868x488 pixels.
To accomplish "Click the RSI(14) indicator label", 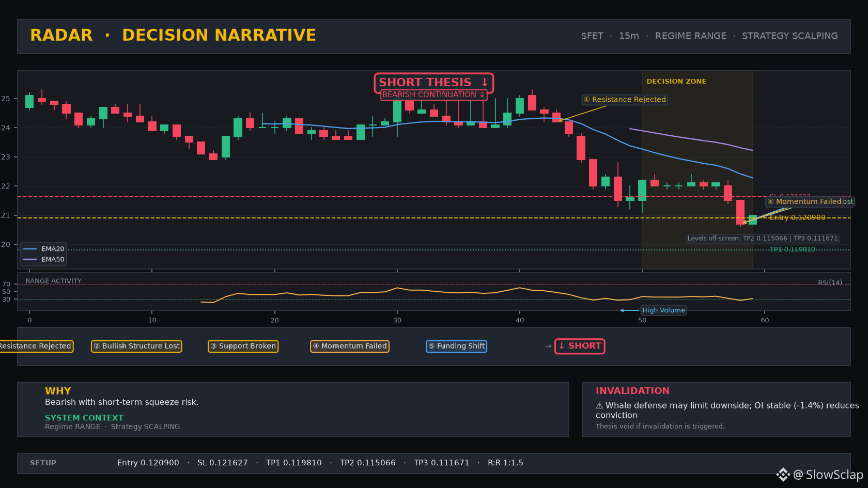I will click(830, 283).
